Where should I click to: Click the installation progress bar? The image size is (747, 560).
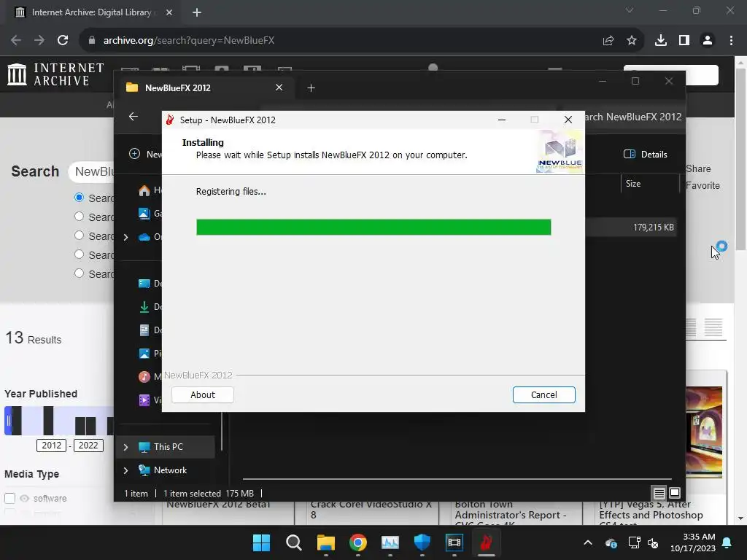click(373, 227)
